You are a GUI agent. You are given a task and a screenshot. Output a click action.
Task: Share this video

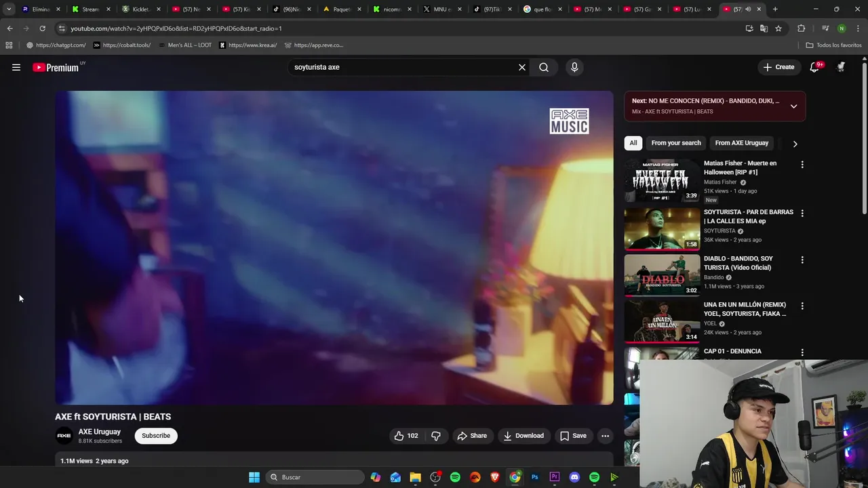(x=472, y=436)
